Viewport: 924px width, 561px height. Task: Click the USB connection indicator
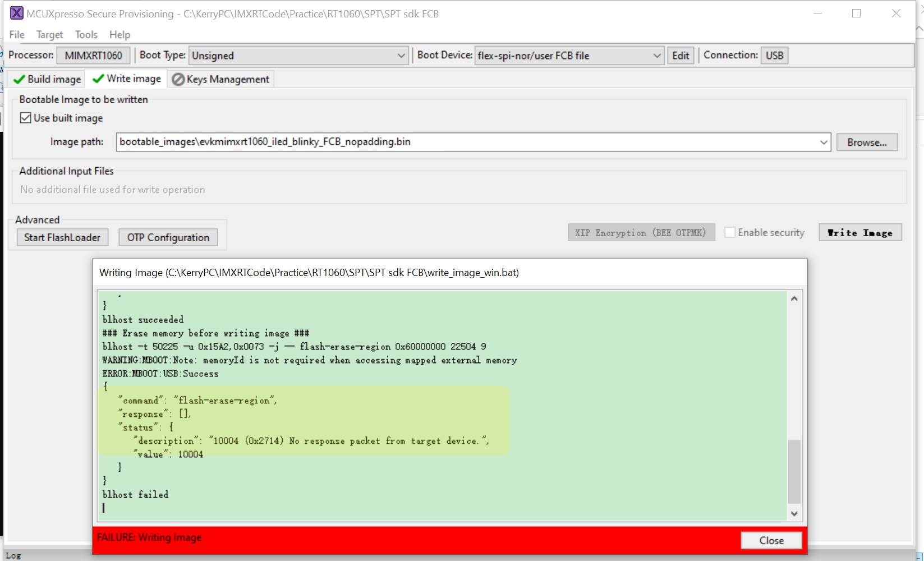coord(774,55)
